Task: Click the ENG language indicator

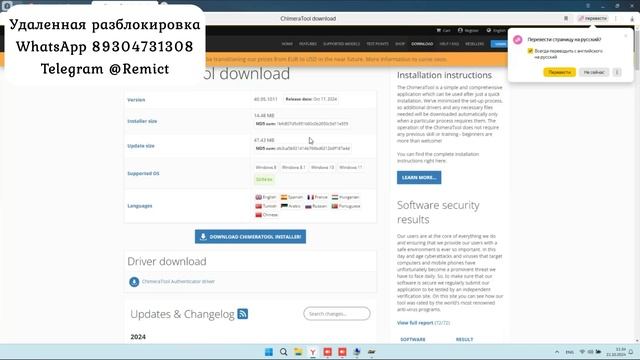Action: pos(569,352)
